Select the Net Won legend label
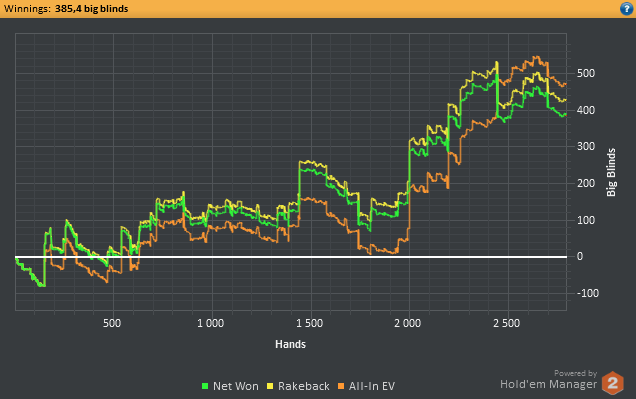 pyautogui.click(x=236, y=386)
